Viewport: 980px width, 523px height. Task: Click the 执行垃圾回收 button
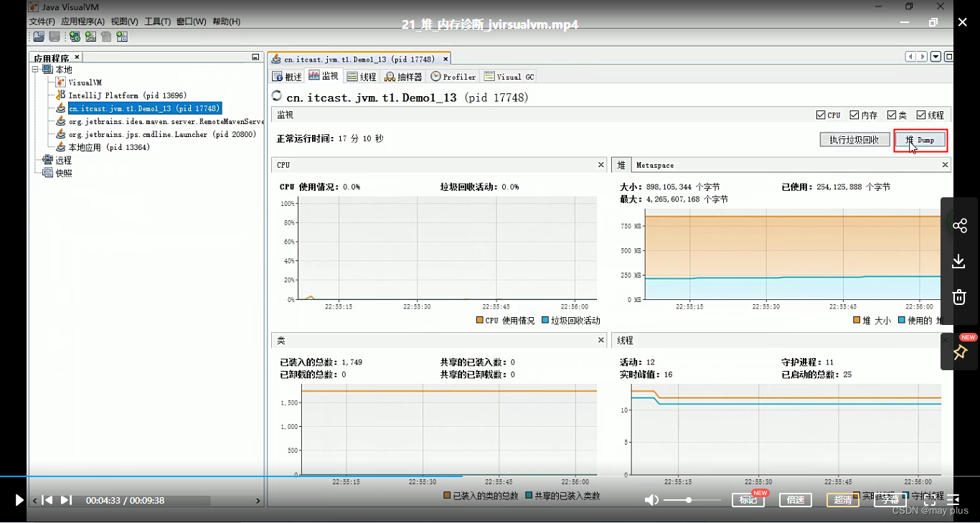(x=854, y=140)
